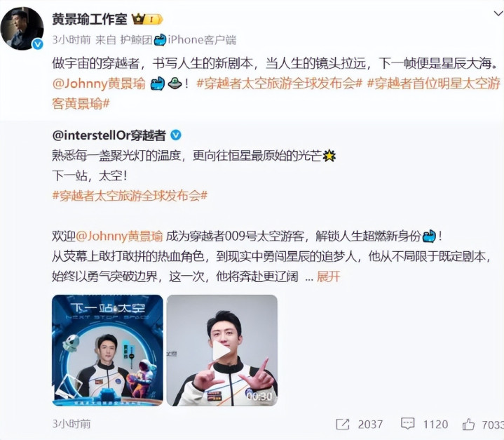Click the verified checkmark on the profile avatar
The height and width of the screenshot is (440, 504).
pyautogui.click(x=38, y=44)
